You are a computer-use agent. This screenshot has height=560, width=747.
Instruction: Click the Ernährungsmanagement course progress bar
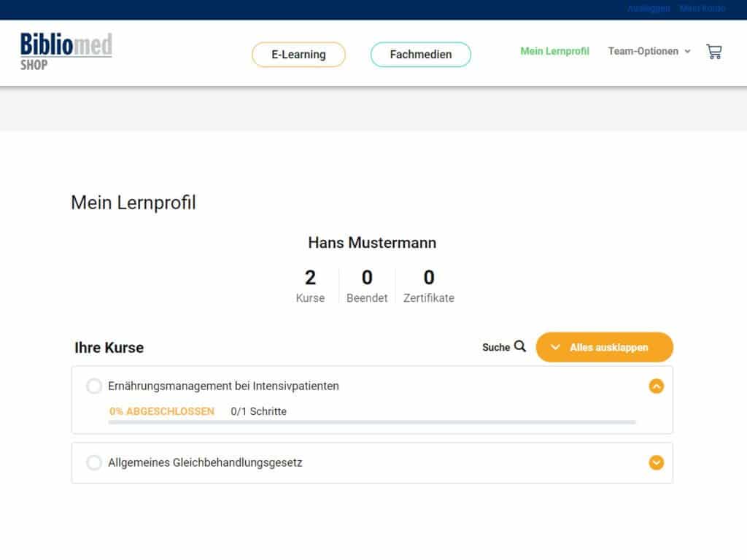pyautogui.click(x=372, y=422)
